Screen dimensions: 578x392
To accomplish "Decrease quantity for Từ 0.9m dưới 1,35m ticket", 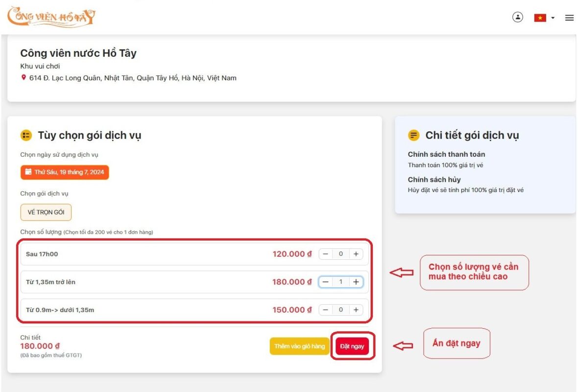I will tap(326, 310).
